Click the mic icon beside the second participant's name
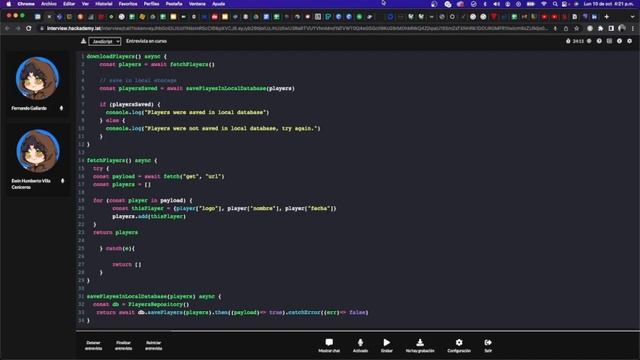 [x=62, y=180]
